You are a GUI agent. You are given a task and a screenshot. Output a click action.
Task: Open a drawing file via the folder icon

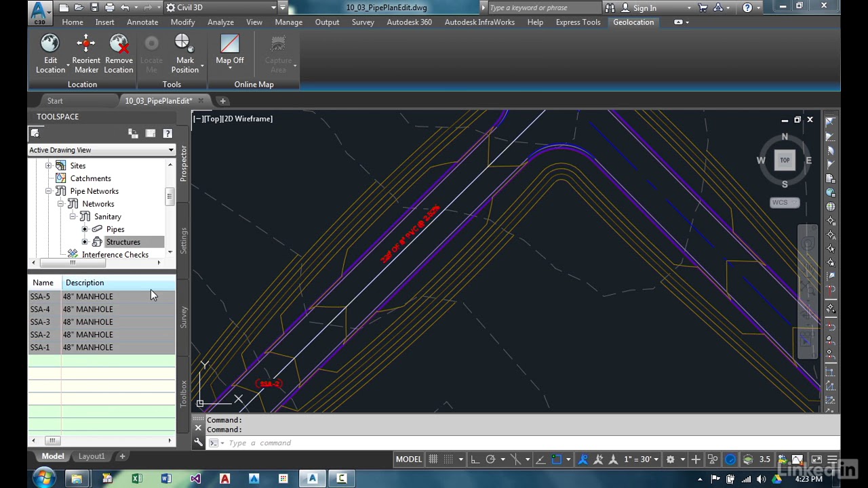79,7
